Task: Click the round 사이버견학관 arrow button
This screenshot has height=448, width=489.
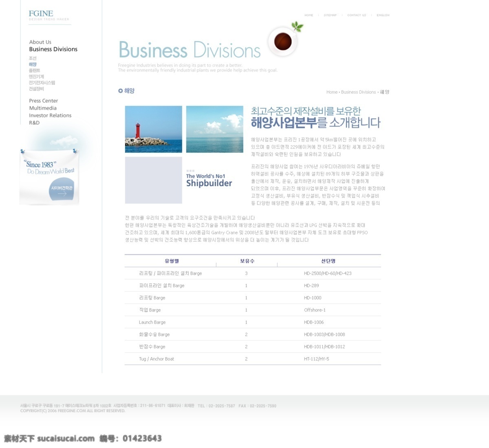Action: [x=62, y=189]
